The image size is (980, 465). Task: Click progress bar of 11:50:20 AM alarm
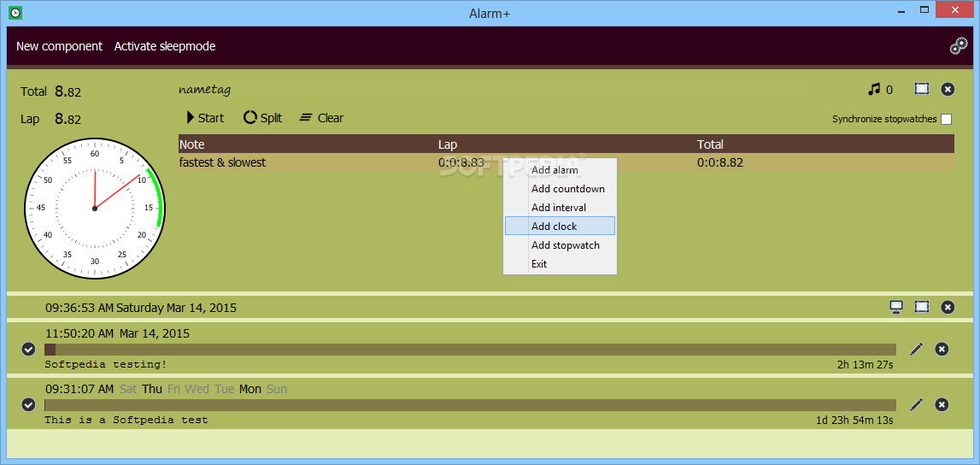click(470, 350)
